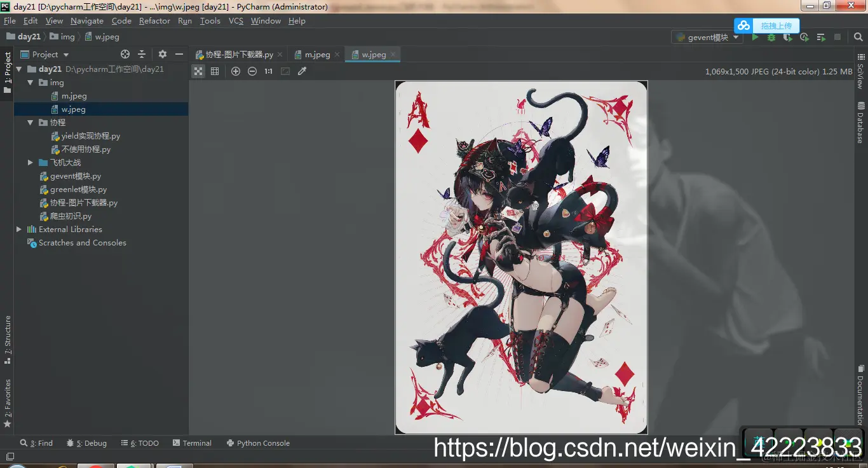Select m.jpeg in project tree
Screen dimensions: 868x468
pos(74,96)
